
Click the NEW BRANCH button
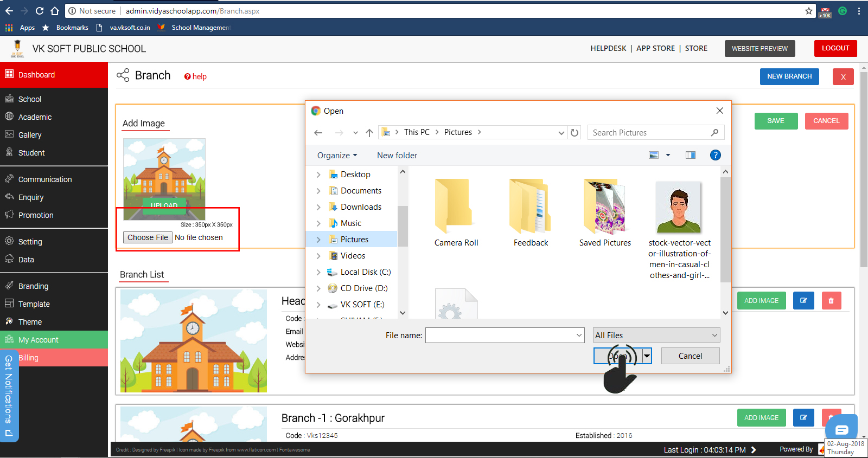789,76
